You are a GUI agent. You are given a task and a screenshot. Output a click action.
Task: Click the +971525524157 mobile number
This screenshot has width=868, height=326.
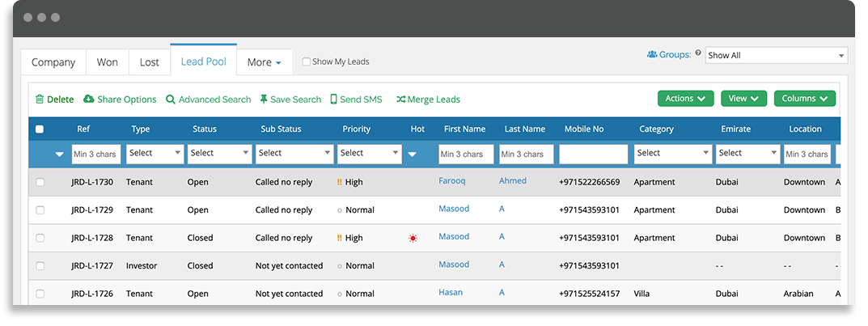pyautogui.click(x=590, y=294)
